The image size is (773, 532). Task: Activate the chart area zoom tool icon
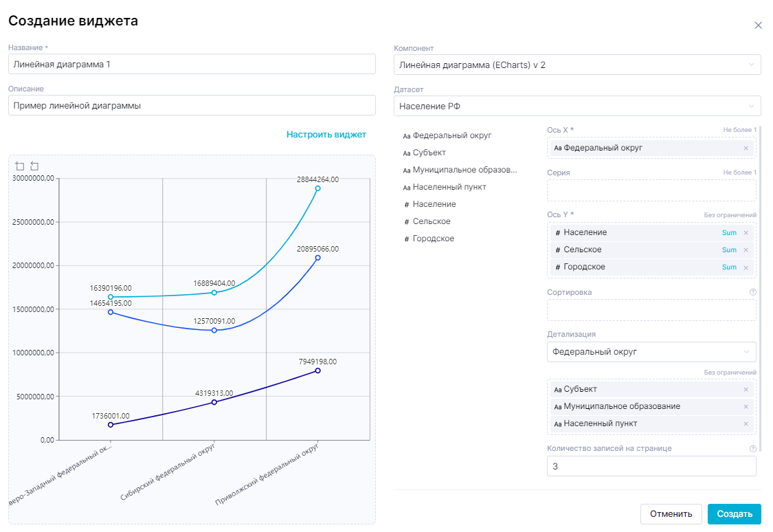[20, 166]
